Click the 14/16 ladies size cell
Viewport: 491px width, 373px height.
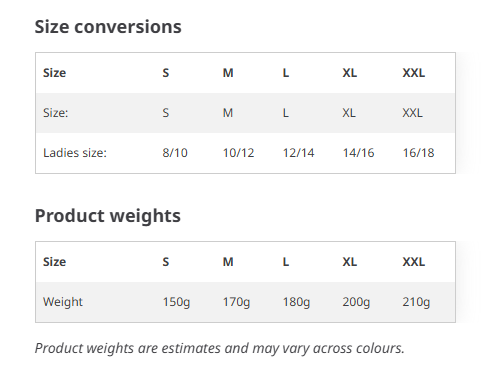[358, 153]
